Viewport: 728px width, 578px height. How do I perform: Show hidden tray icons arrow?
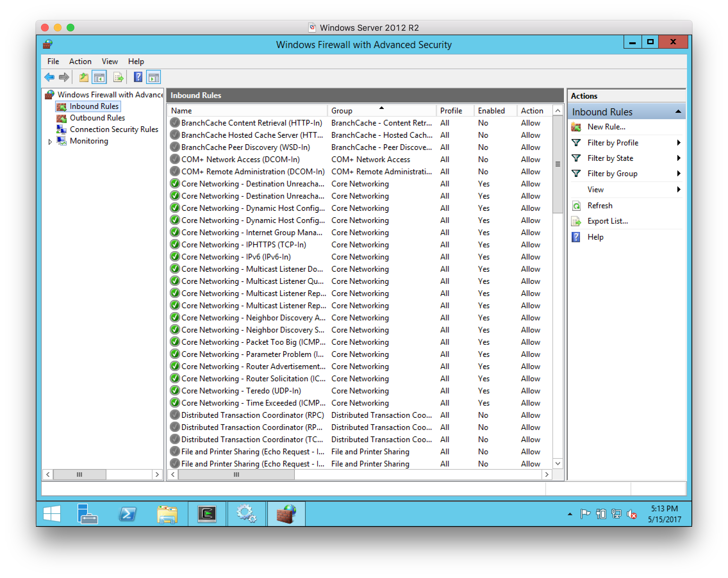[570, 514]
